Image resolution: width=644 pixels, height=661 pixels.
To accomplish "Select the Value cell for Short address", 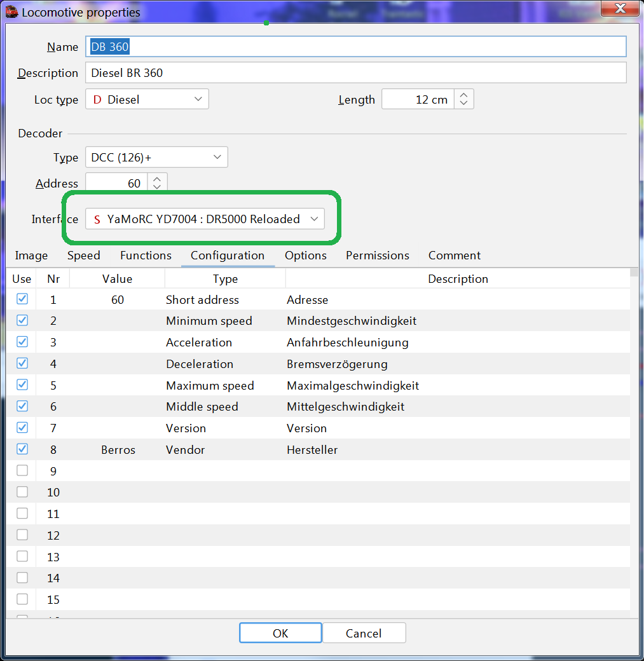I will (x=117, y=299).
